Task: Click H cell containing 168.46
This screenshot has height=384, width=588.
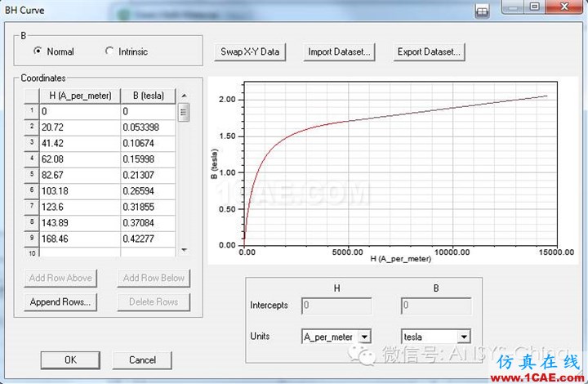Action: tap(80, 239)
